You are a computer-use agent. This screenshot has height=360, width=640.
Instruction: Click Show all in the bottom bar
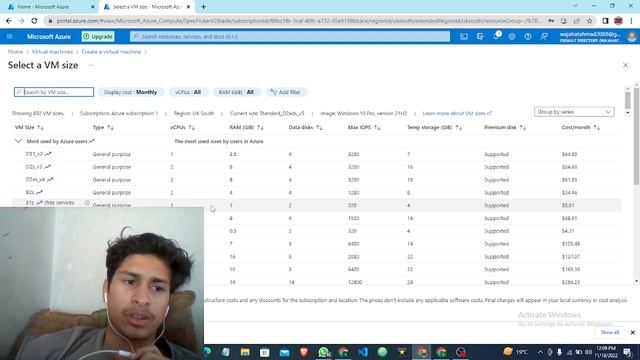coord(609,332)
